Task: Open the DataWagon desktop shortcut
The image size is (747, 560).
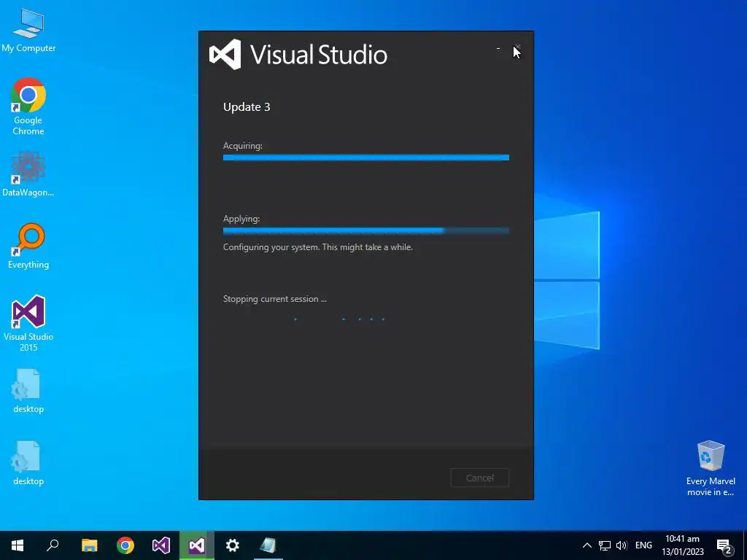Action: coord(28,174)
